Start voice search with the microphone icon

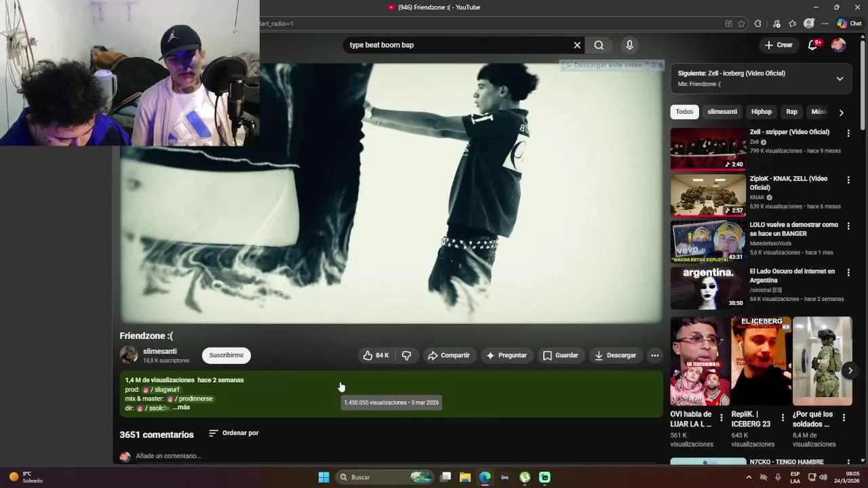pyautogui.click(x=629, y=45)
